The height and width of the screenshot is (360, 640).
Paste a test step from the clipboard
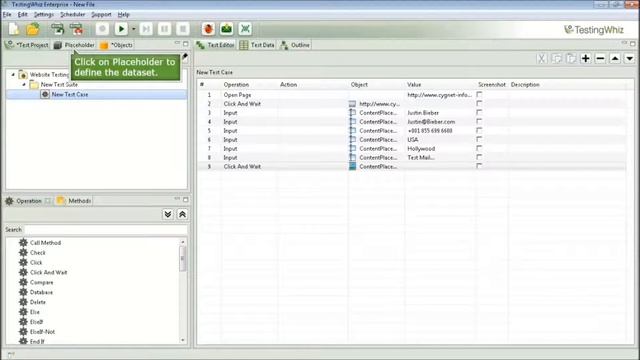coord(571,58)
